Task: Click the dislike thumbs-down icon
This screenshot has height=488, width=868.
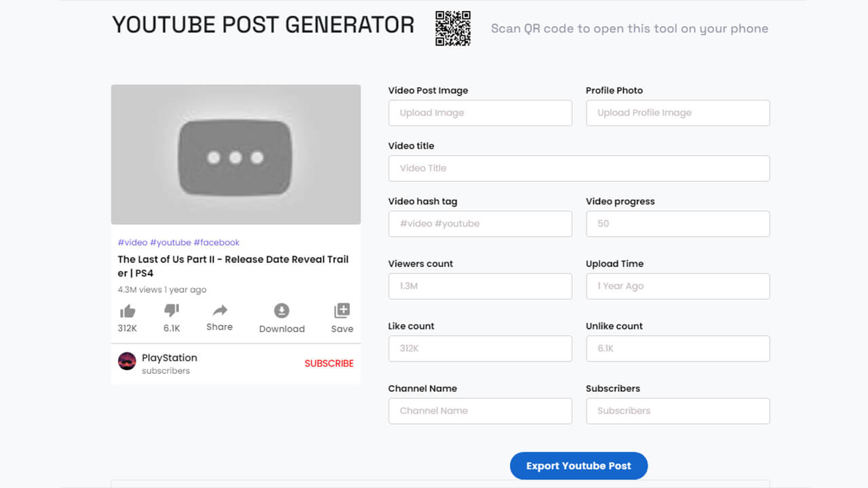Action: (x=171, y=310)
